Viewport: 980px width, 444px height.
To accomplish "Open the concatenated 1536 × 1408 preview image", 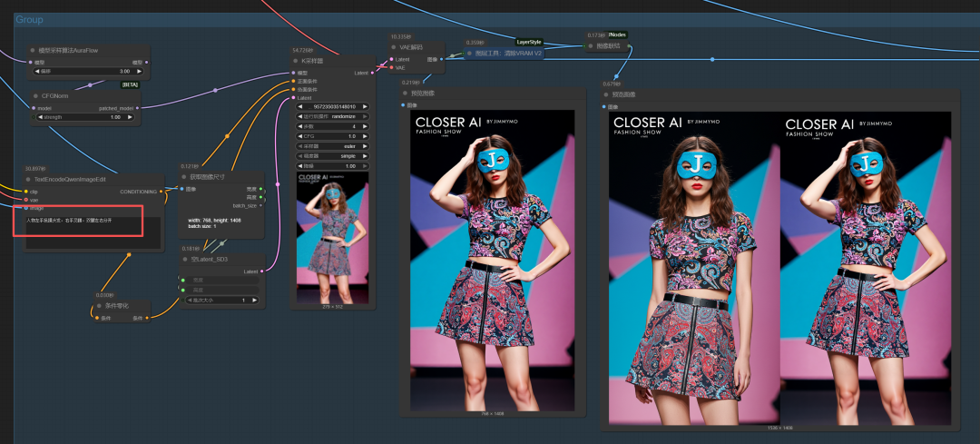I will (780, 268).
